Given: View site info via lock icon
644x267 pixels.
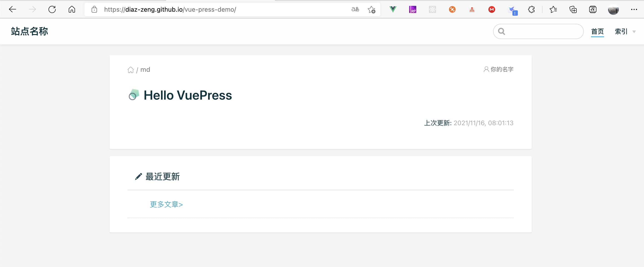Looking at the screenshot, I should pos(94,9).
